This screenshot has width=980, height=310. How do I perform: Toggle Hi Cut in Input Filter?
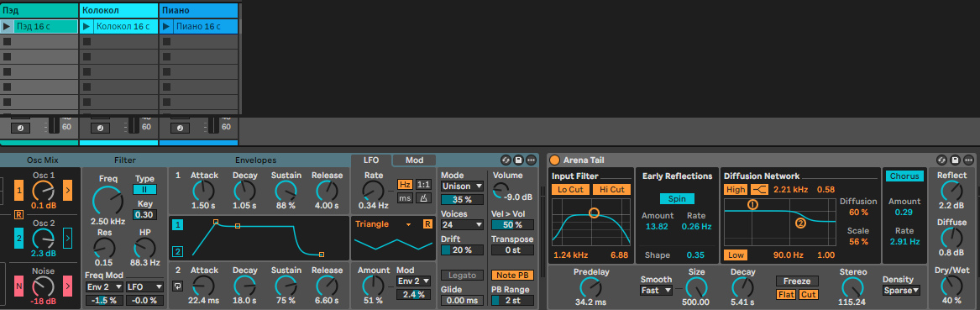pyautogui.click(x=612, y=189)
